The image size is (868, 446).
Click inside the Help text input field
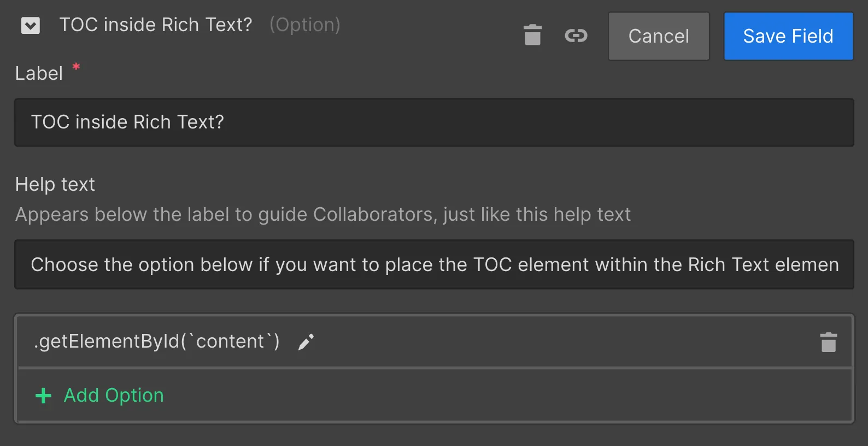(434, 265)
